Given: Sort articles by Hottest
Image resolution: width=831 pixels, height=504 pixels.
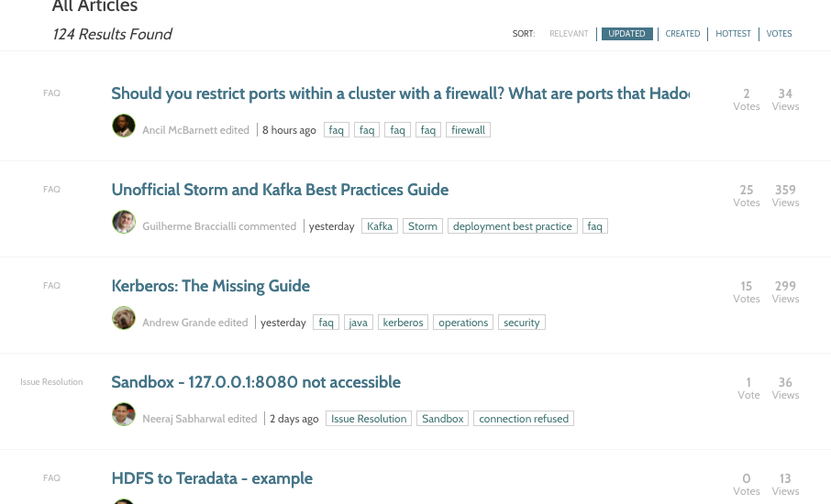Looking at the screenshot, I should 733,34.
